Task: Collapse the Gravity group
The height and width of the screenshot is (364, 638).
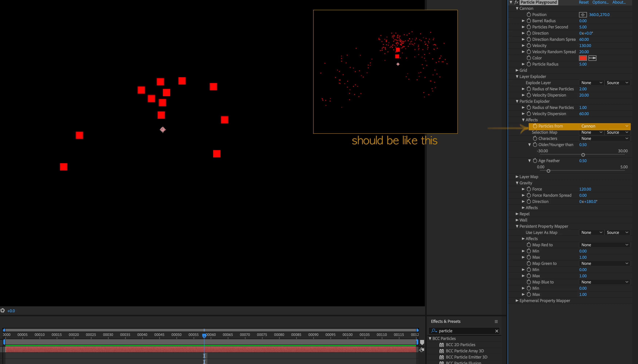Action: click(x=517, y=183)
